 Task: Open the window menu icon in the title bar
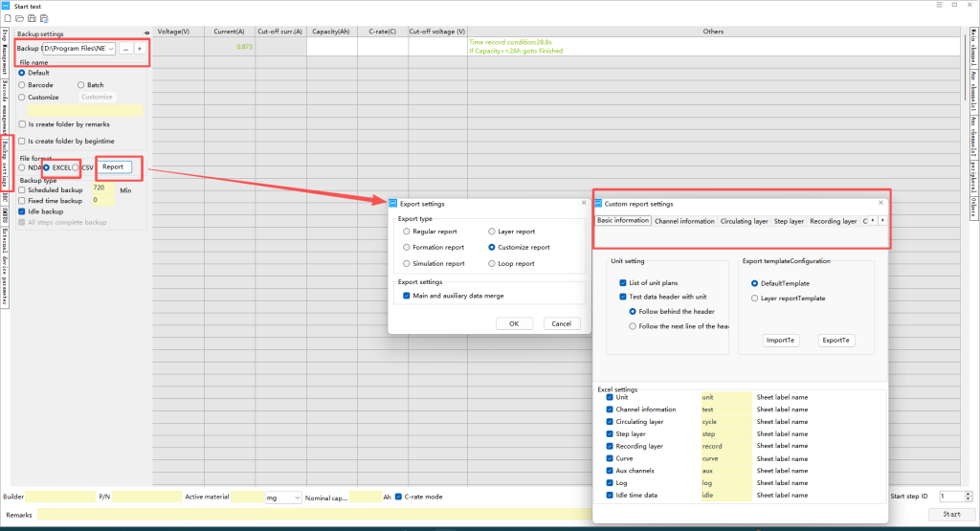tap(940, 5)
